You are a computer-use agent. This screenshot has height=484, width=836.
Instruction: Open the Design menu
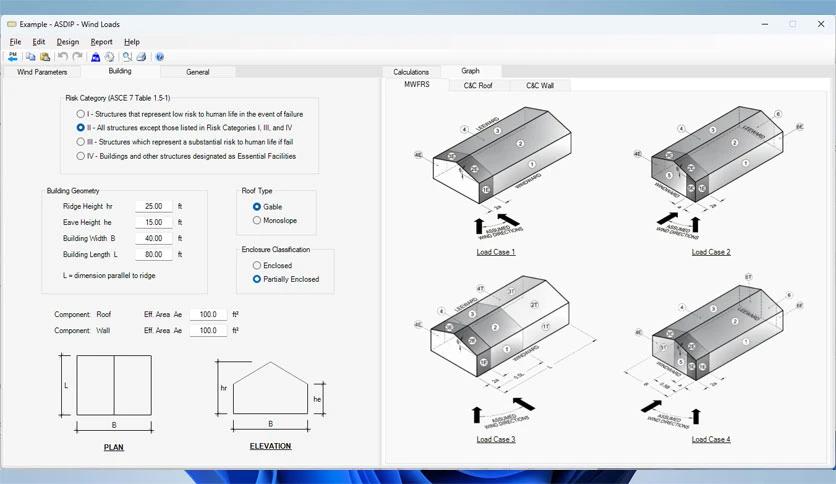click(x=67, y=42)
